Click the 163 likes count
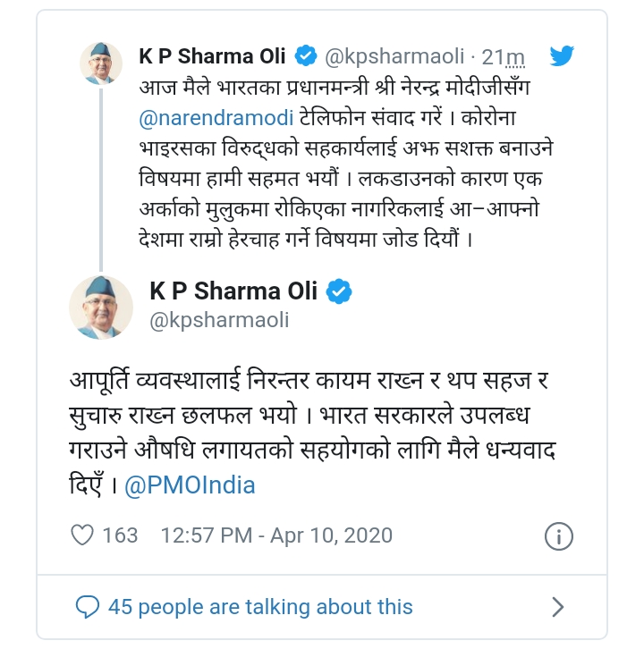Screen dimensions: 644x649 click(120, 535)
